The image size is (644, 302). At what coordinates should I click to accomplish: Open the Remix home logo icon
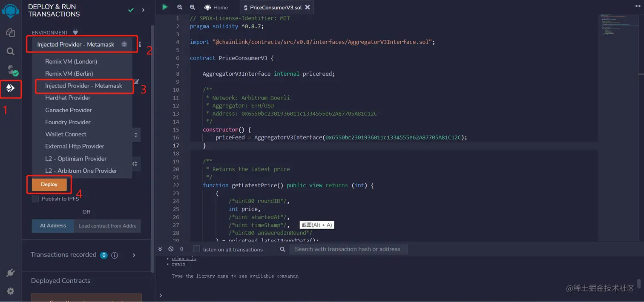(x=11, y=12)
